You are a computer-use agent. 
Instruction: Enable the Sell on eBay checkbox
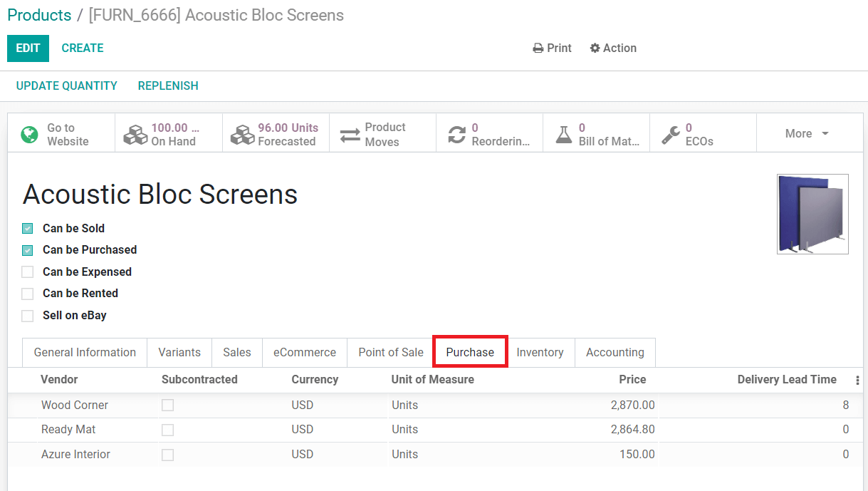pos(28,316)
